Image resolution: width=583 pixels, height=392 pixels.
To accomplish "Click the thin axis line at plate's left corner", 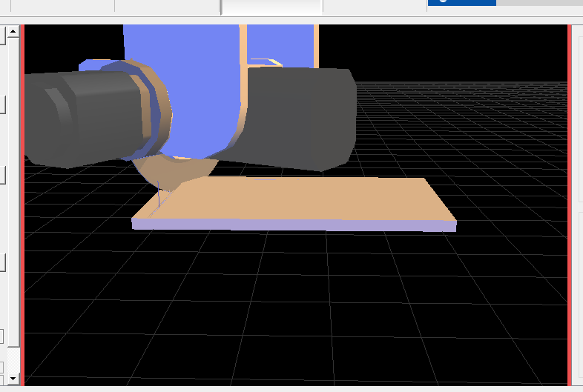I will pyautogui.click(x=159, y=196).
